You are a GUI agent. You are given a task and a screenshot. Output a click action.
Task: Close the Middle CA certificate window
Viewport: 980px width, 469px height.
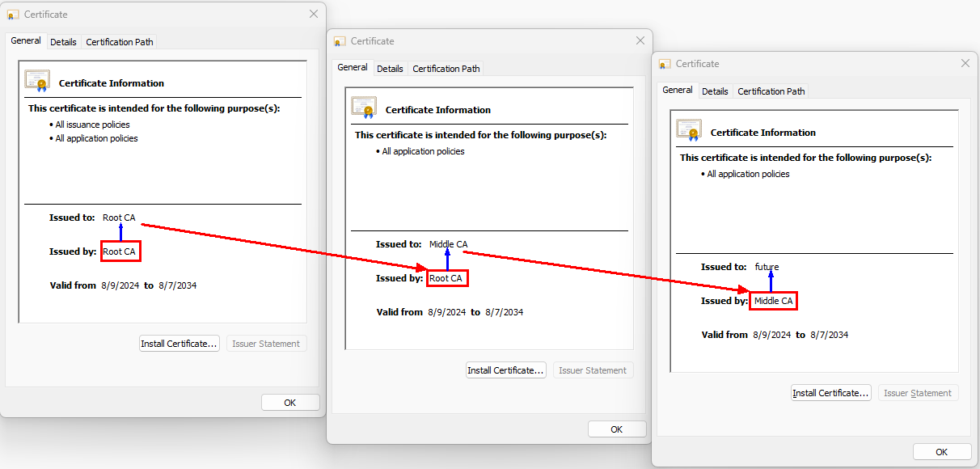pos(640,40)
